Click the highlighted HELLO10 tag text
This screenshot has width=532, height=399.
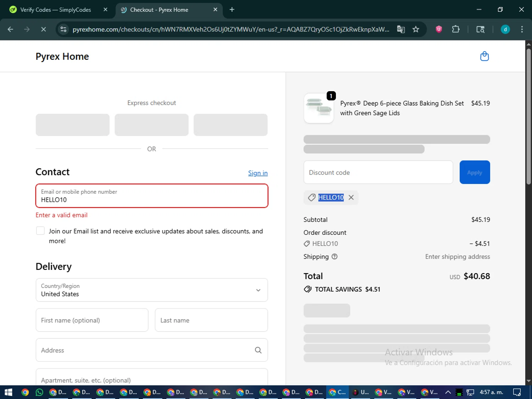click(331, 198)
